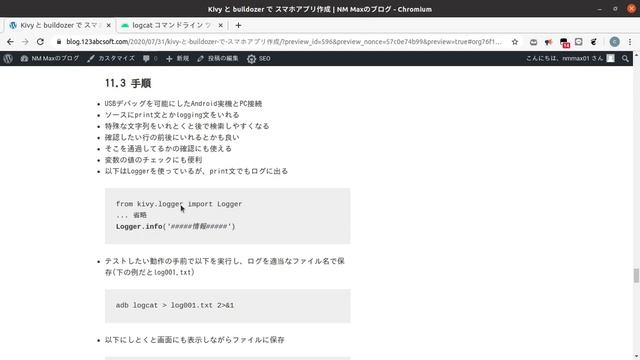
Task: Close the Kivy と buildozer tab
Action: click(109, 25)
